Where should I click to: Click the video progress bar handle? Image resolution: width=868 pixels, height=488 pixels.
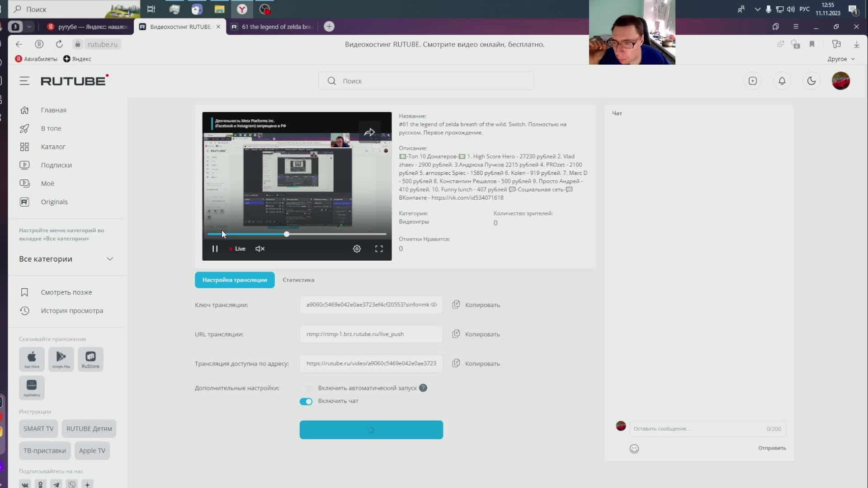coord(287,234)
